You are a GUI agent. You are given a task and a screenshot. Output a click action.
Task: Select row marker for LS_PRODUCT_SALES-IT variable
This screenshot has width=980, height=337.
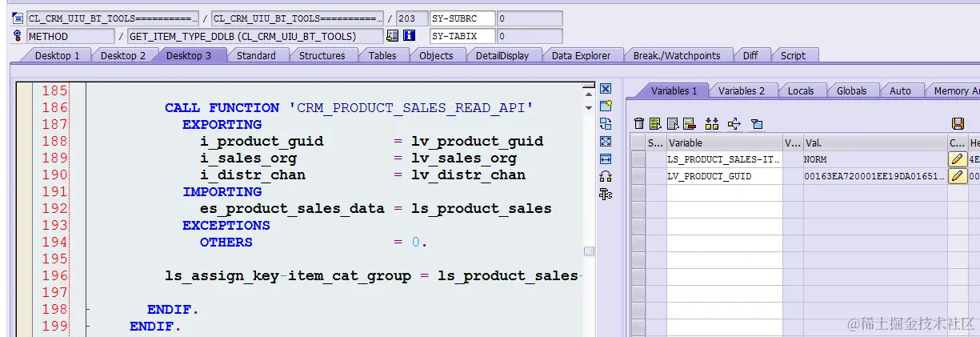tap(638, 159)
